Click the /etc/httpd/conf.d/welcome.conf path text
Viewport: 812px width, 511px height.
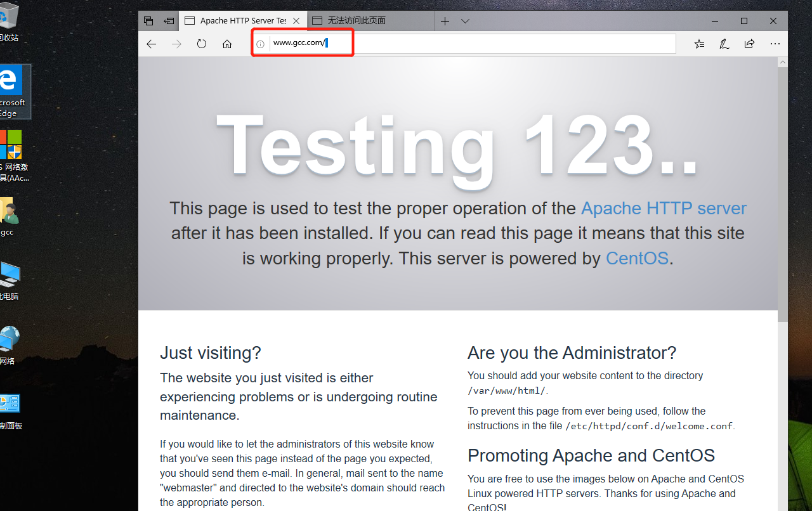point(649,426)
